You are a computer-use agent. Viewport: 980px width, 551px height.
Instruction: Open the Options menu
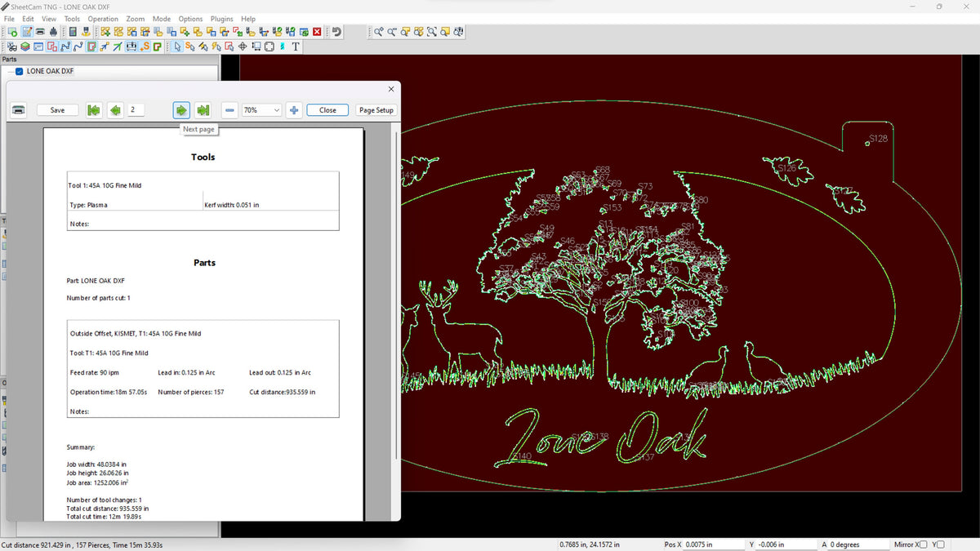(x=190, y=19)
